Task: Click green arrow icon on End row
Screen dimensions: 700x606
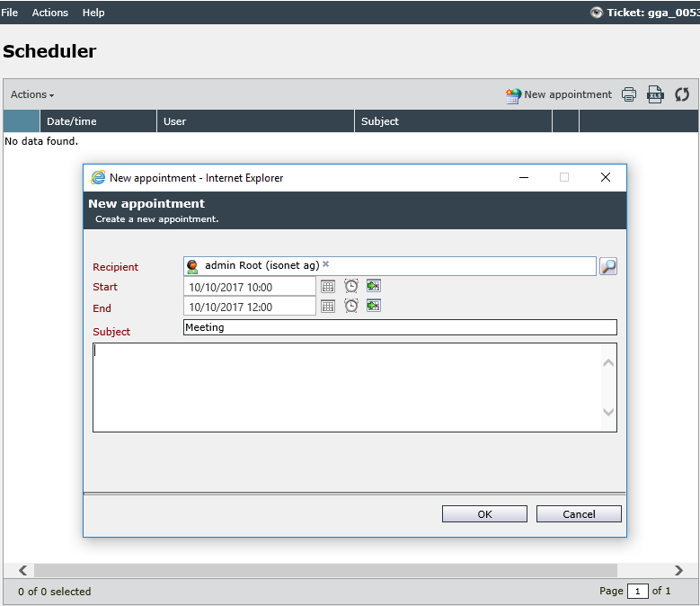Action: click(374, 306)
